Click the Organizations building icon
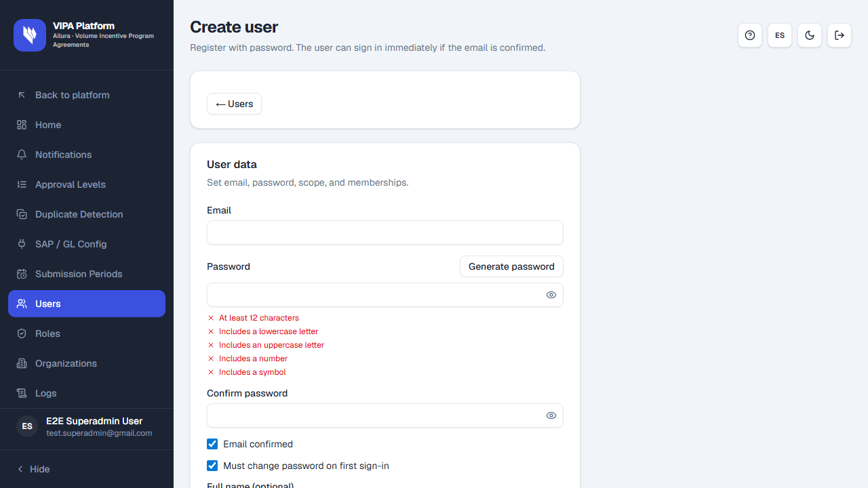The height and width of the screenshot is (488, 868). (22, 363)
